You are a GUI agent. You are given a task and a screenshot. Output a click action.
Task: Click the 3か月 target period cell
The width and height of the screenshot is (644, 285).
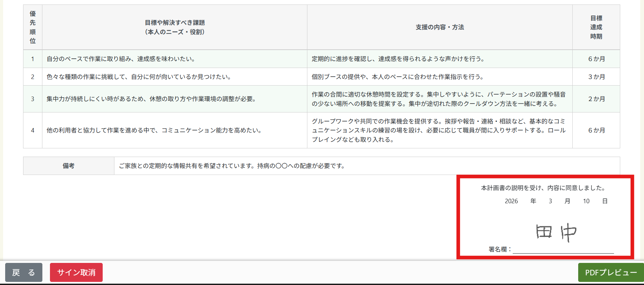(596, 77)
